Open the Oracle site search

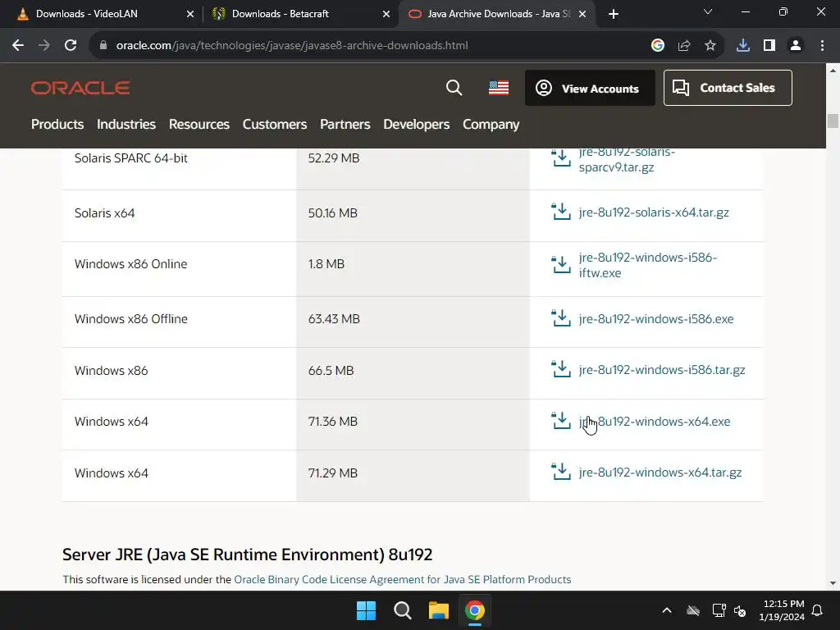pos(454,88)
